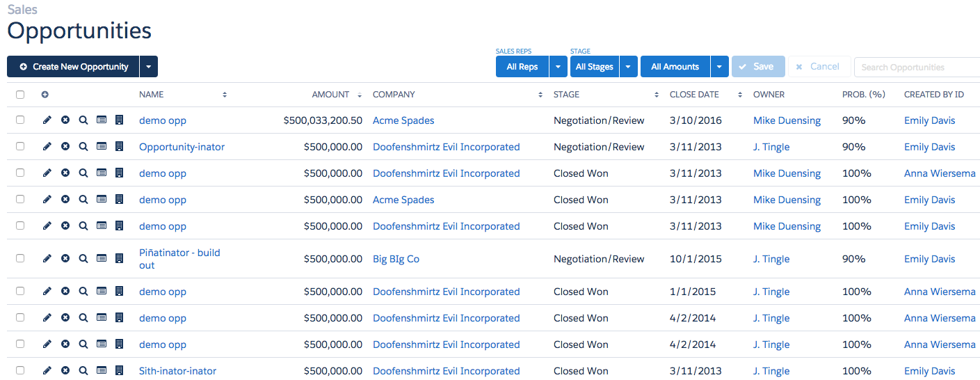Click the magnifier icon for Piñatinator - build out

(x=83, y=259)
